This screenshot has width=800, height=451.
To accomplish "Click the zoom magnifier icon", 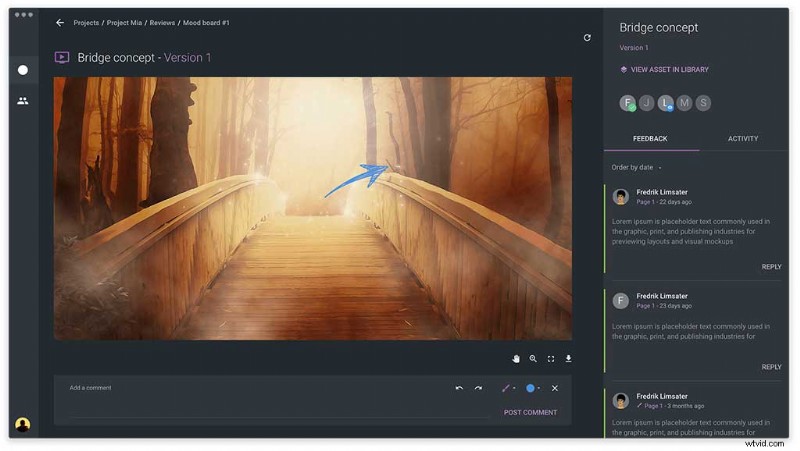I will (x=533, y=358).
